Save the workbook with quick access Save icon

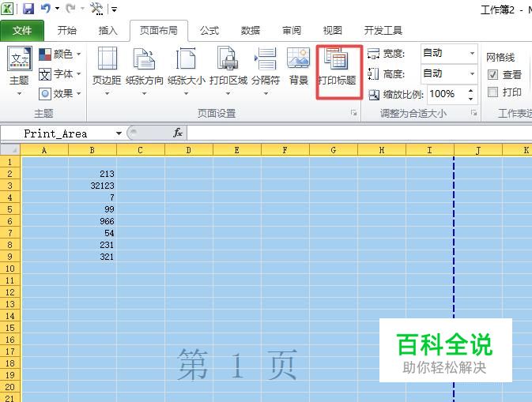[x=28, y=9]
